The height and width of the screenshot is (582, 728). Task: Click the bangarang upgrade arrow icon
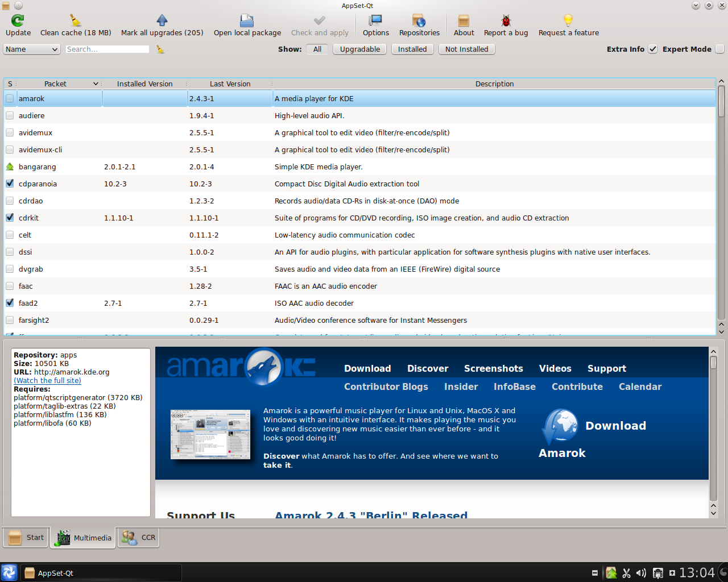10,167
